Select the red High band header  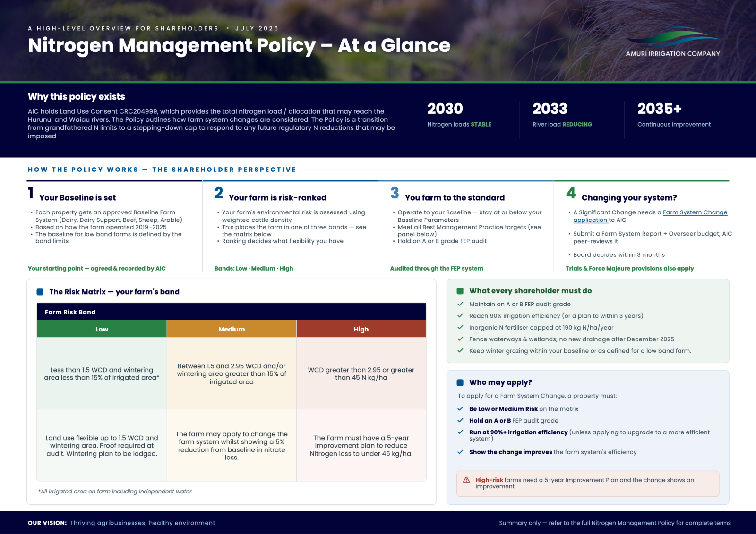pos(361,329)
